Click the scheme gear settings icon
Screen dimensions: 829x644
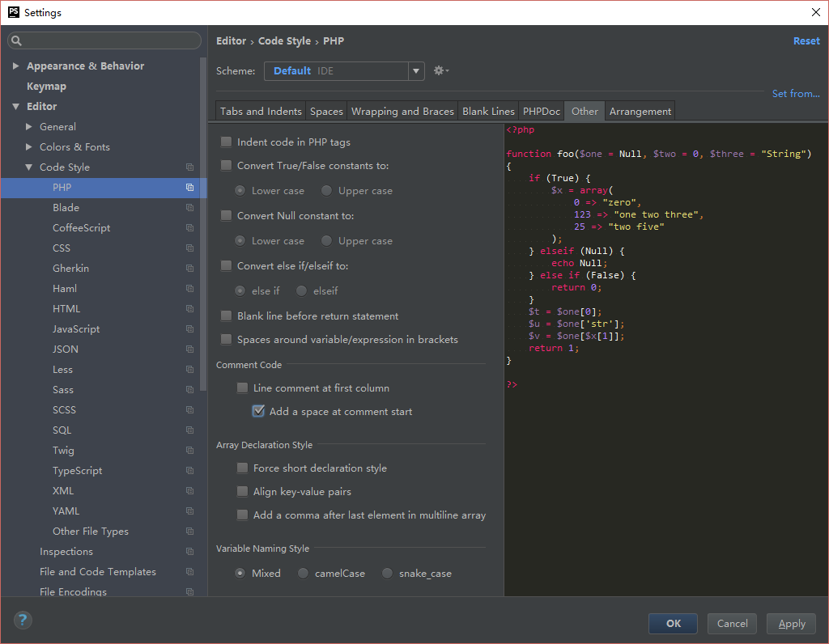(x=440, y=70)
